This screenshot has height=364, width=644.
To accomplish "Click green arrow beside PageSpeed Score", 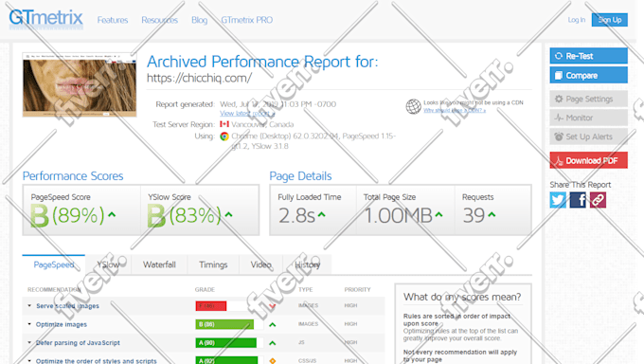I will (112, 214).
